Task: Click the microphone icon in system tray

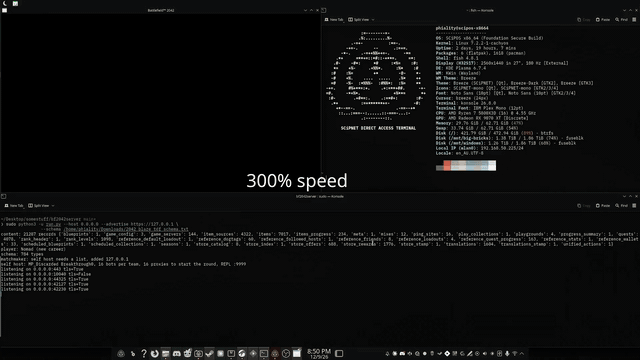Action: coord(507,353)
